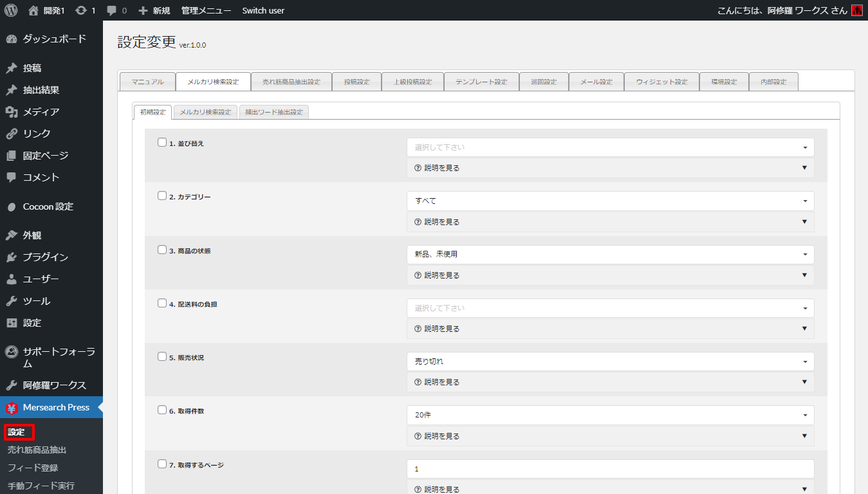The width and height of the screenshot is (868, 494).
Task: Expand 説明を見る under 配送料の負担
Action: tap(610, 329)
